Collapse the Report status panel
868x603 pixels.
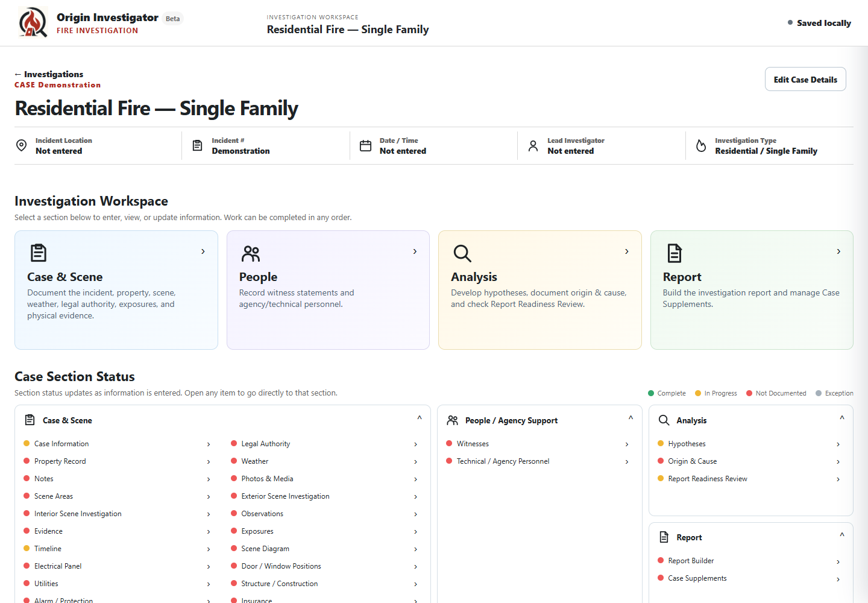coord(842,535)
